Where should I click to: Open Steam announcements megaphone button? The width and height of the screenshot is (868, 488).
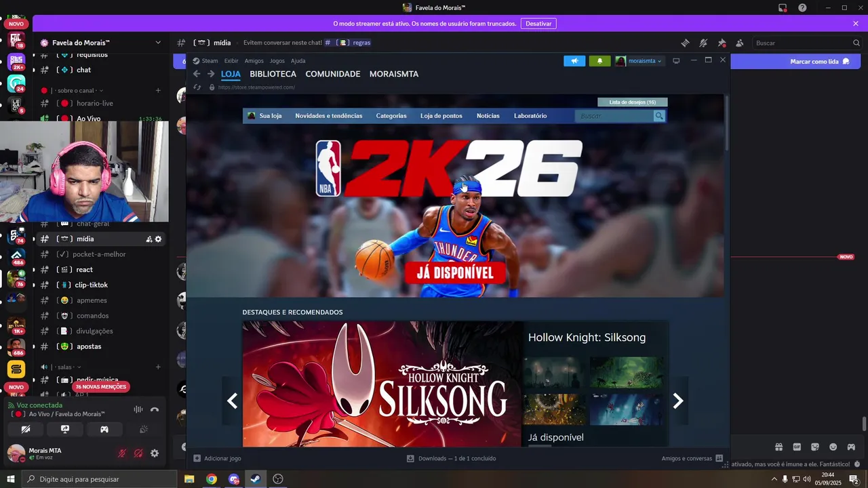coord(574,61)
